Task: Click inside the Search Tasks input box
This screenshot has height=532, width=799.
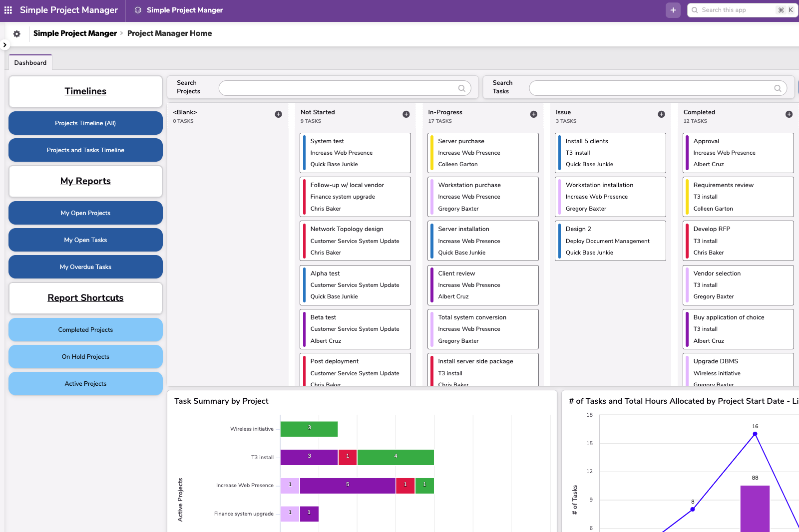Action: tap(649, 88)
